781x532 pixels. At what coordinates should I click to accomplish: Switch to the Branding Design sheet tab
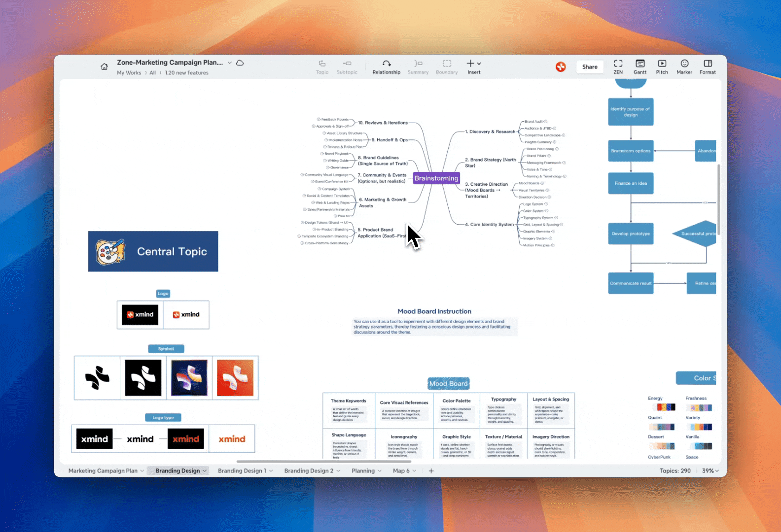177,471
